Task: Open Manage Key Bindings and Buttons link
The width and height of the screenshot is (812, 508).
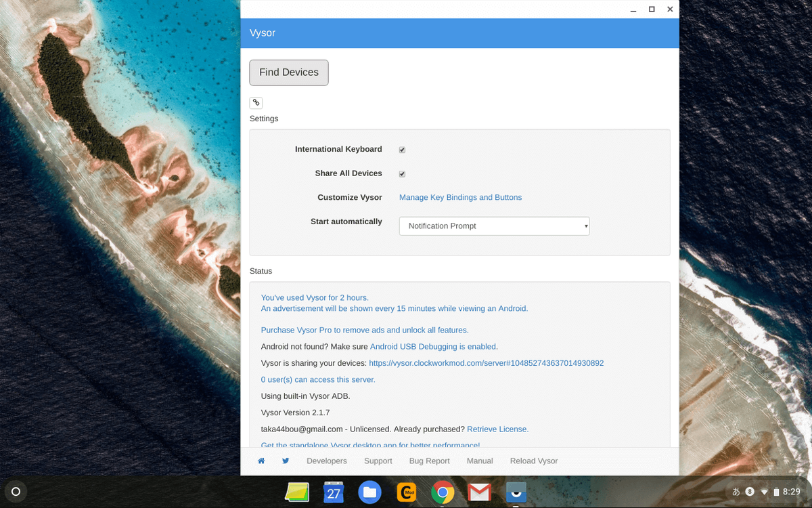Action: 460,197
